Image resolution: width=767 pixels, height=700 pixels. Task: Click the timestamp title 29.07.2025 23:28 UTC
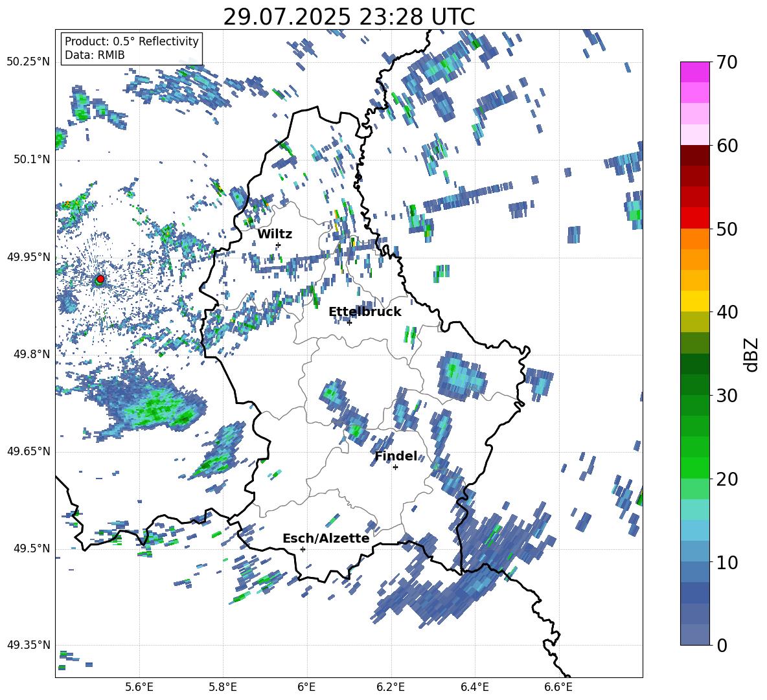[349, 17]
